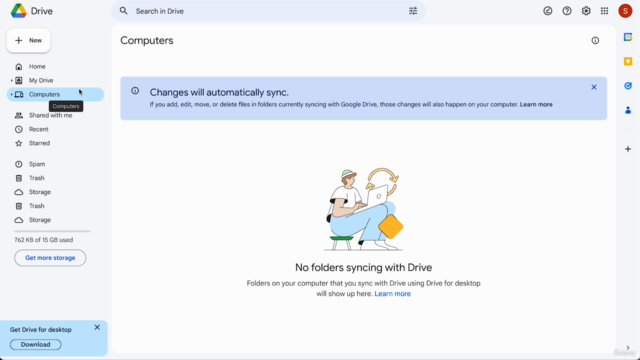Viewport: 640px width, 360px height.
Task: Open the view details info icon
Action: click(x=595, y=40)
